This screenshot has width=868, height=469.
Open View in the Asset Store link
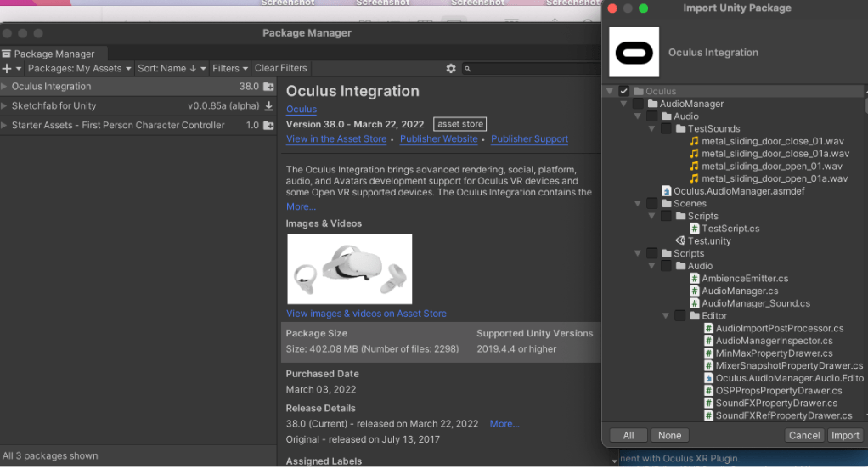[x=336, y=139]
